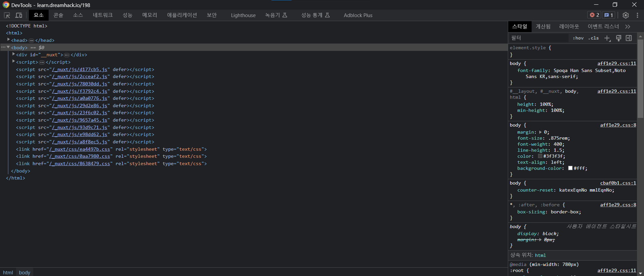This screenshot has height=276, width=644.
Task: Switch to the 레이아웃 (Layout) pane
Action: [x=569, y=26]
